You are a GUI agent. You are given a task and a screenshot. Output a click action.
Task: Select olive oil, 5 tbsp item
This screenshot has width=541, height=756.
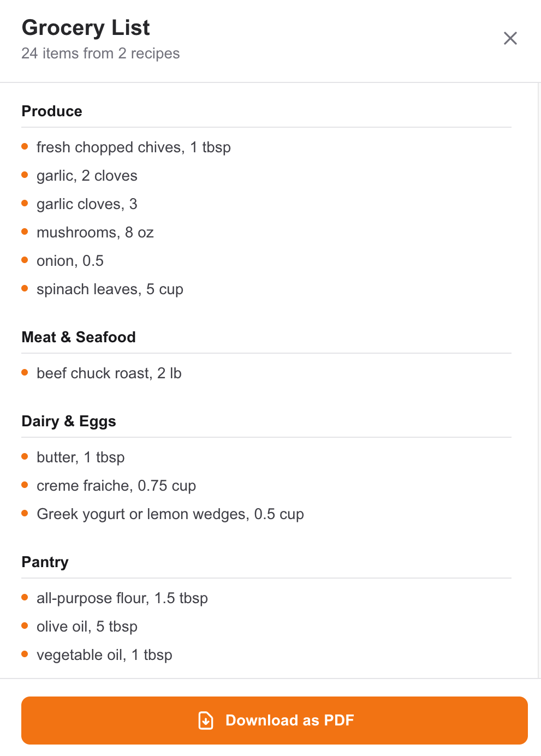pyautogui.click(x=87, y=627)
